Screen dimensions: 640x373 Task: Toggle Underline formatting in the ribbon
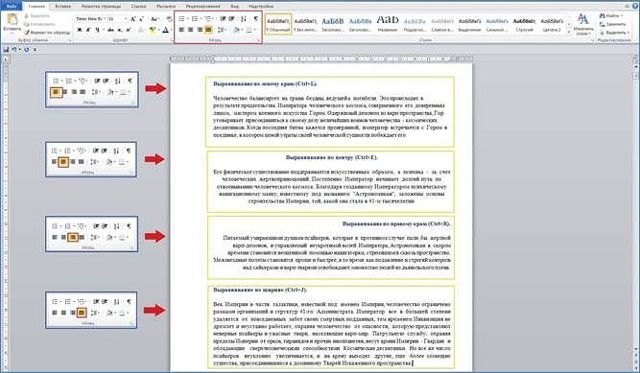coord(97,30)
